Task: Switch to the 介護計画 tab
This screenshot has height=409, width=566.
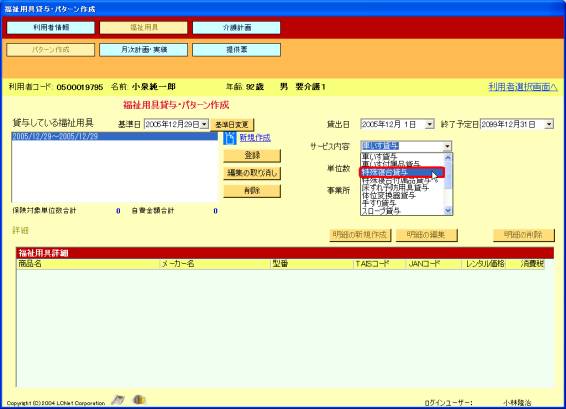Action: tap(236, 28)
